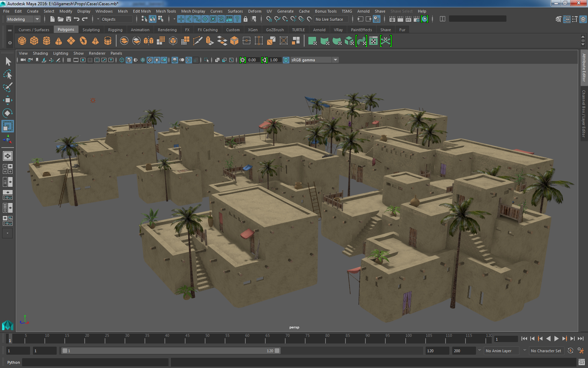The width and height of the screenshot is (588, 368).
Task: Click the No Character Set button
Action: [x=546, y=351]
